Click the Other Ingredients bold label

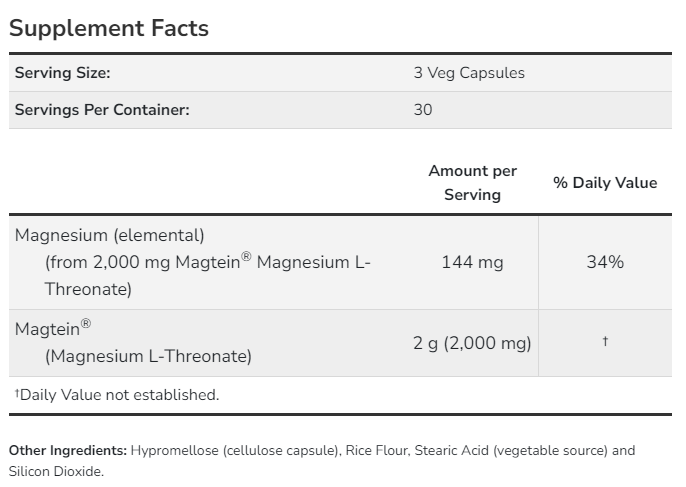click(x=69, y=451)
